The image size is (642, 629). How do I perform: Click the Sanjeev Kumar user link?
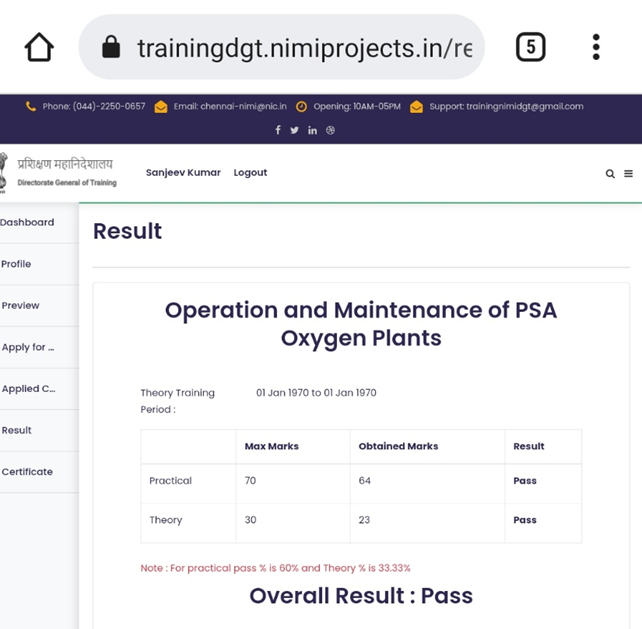(x=183, y=172)
